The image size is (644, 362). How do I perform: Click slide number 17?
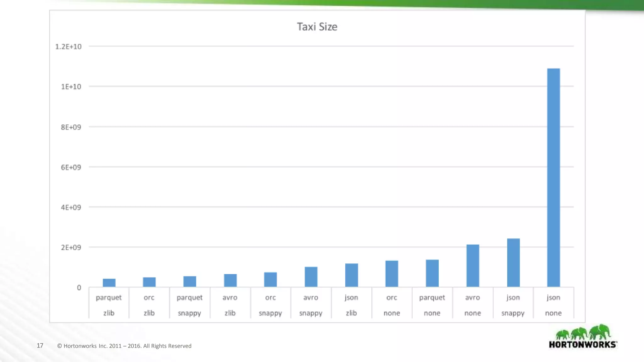click(40, 346)
